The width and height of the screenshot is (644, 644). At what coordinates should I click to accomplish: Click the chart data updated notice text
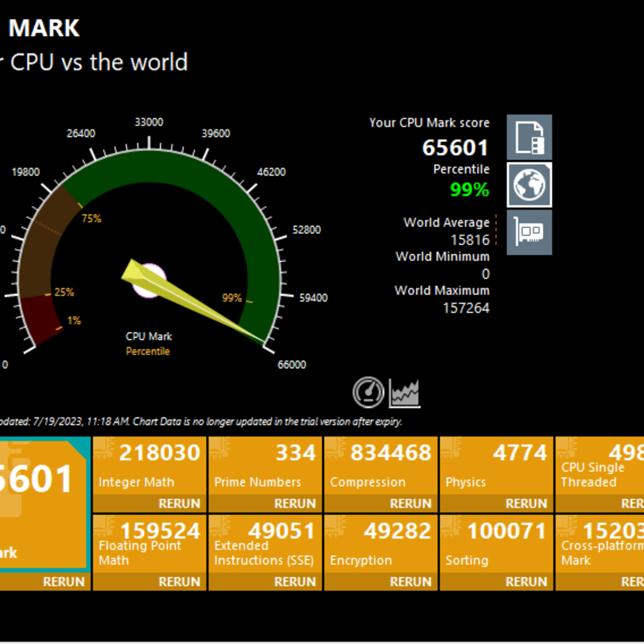tap(201, 422)
